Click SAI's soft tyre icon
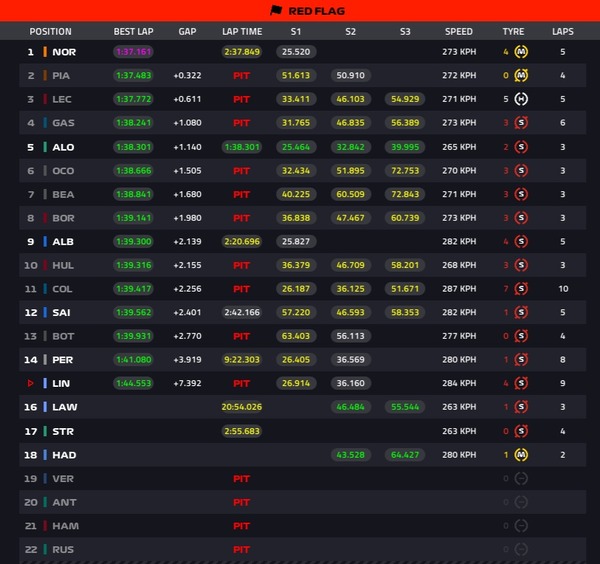Image resolution: width=600 pixels, height=564 pixels. (521, 313)
